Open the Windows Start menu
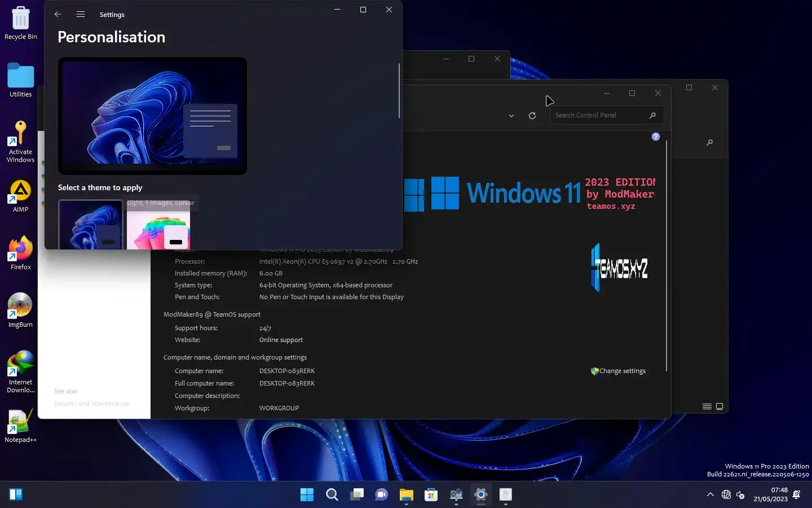 (307, 494)
